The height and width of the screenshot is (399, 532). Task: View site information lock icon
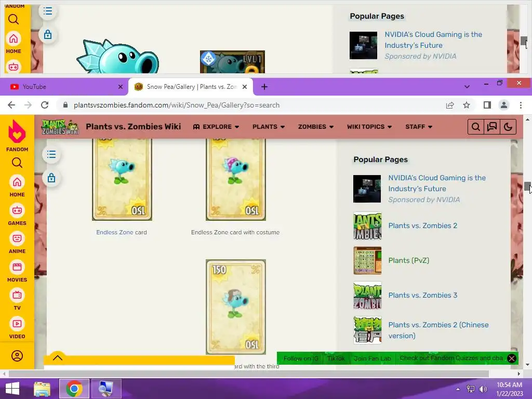(65, 105)
